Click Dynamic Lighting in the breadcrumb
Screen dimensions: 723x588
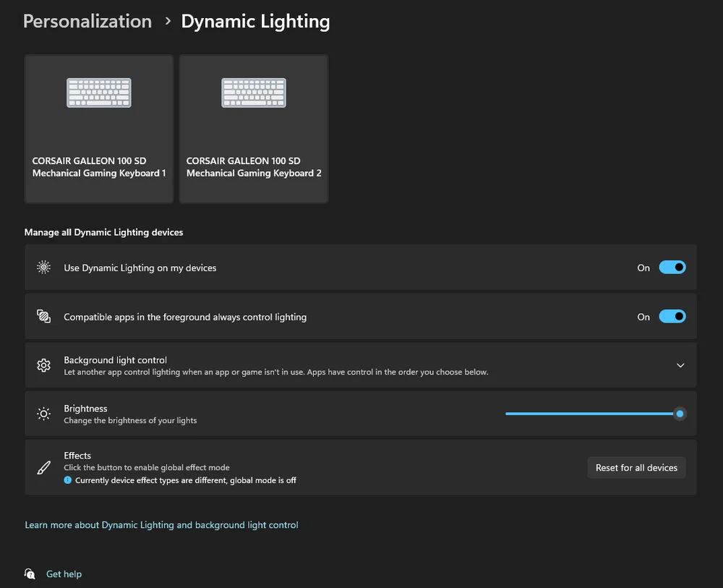255,21
